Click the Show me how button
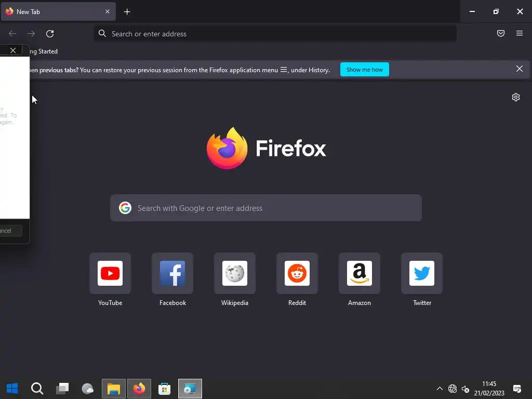 coord(364,70)
